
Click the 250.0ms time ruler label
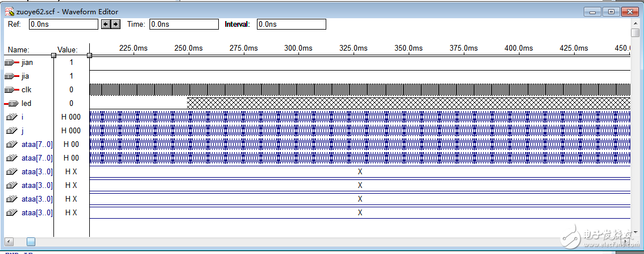tap(189, 48)
